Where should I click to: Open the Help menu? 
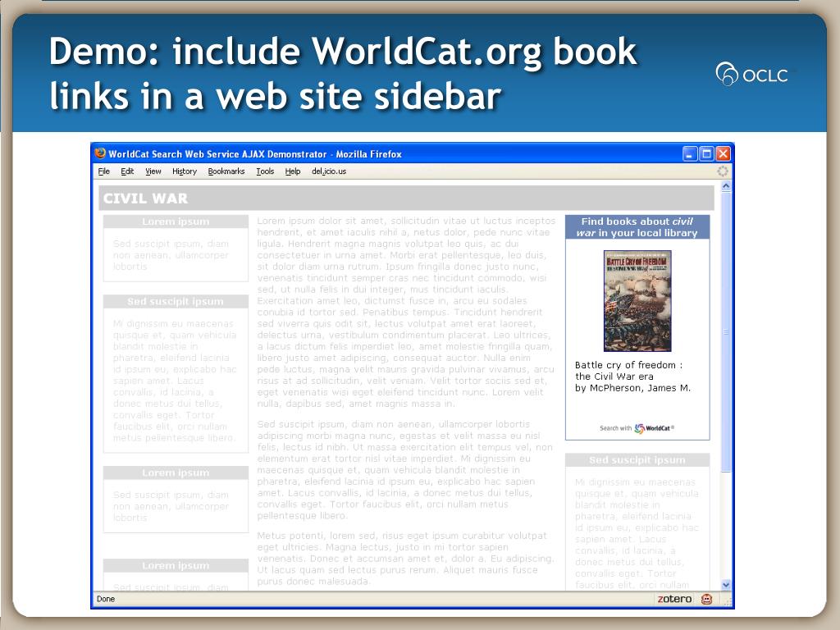tap(293, 171)
